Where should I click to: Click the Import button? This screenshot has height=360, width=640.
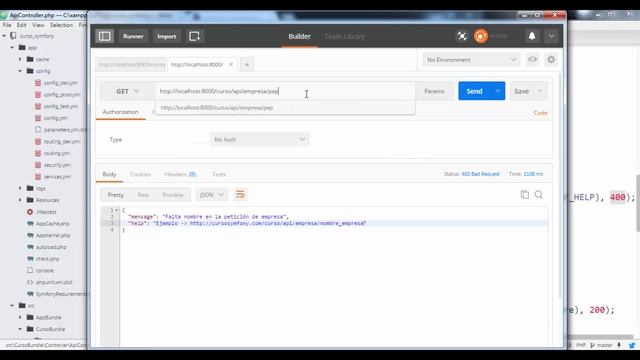tap(167, 36)
